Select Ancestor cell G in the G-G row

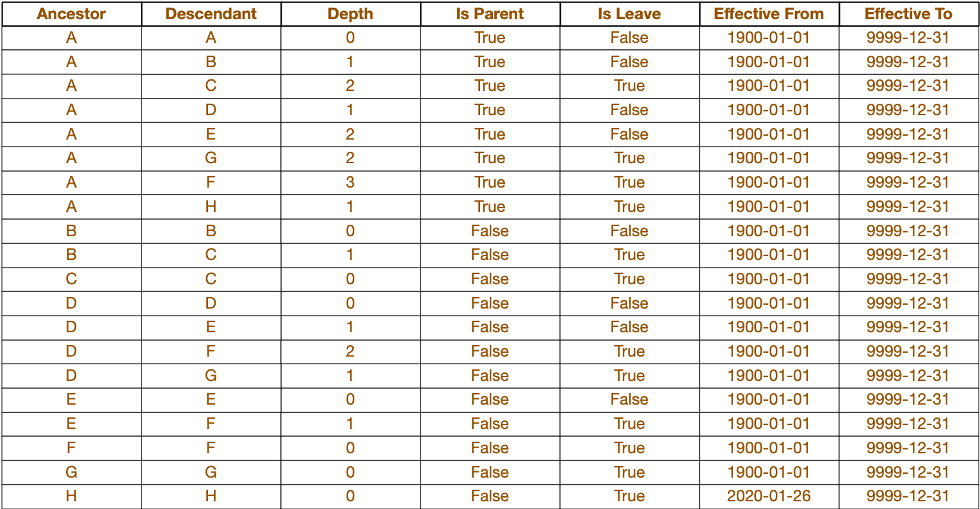point(71,473)
